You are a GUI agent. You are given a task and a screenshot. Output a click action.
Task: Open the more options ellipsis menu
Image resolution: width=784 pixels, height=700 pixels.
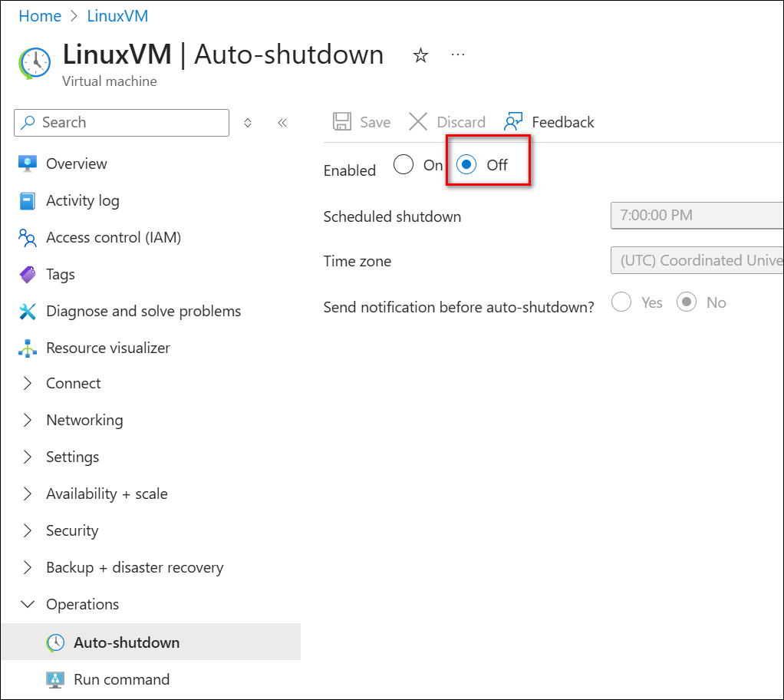[458, 52]
